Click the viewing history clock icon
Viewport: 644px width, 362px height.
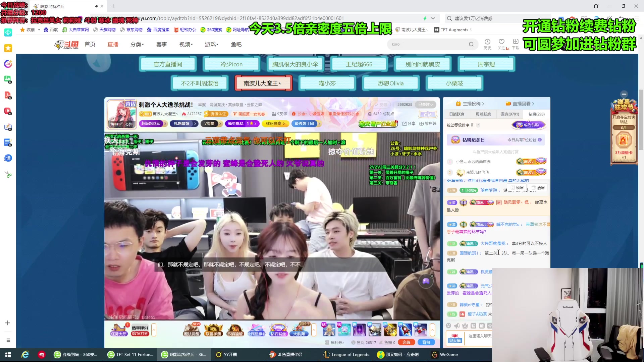(x=487, y=42)
